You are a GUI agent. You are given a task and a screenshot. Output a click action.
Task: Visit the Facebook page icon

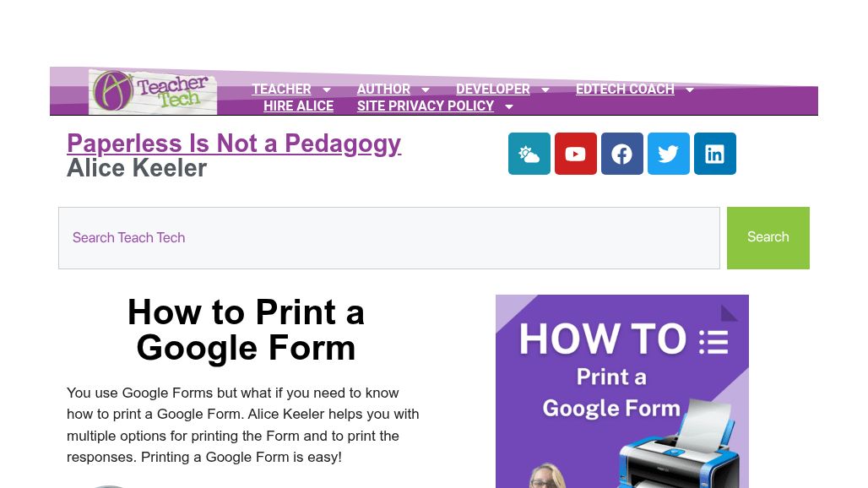pyautogui.click(x=622, y=154)
